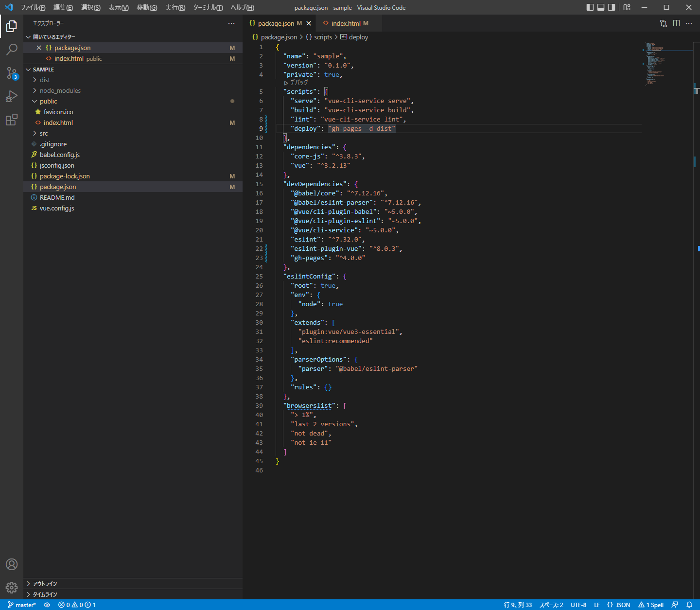Image resolution: width=700 pixels, height=610 pixels.
Task: Open README.md file
Action: tap(133, 197)
